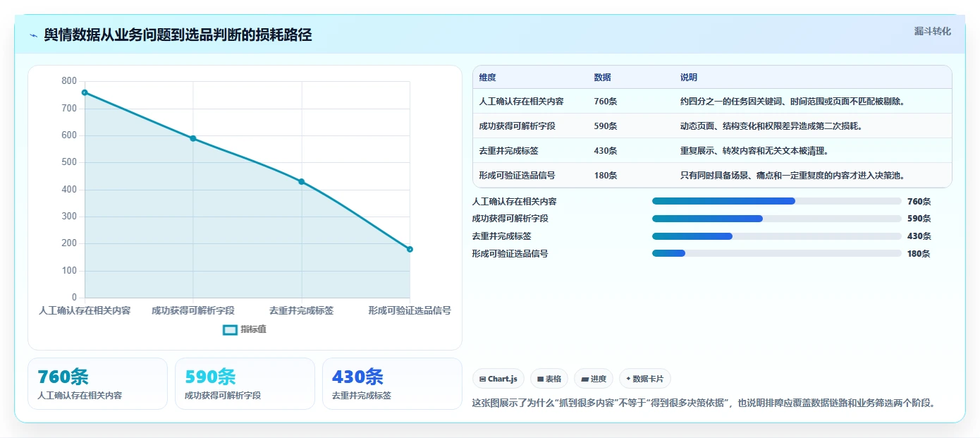This screenshot has height=438, width=980.
Task: Click x-axis label 人工确认存在相关内容
Action: point(85,310)
